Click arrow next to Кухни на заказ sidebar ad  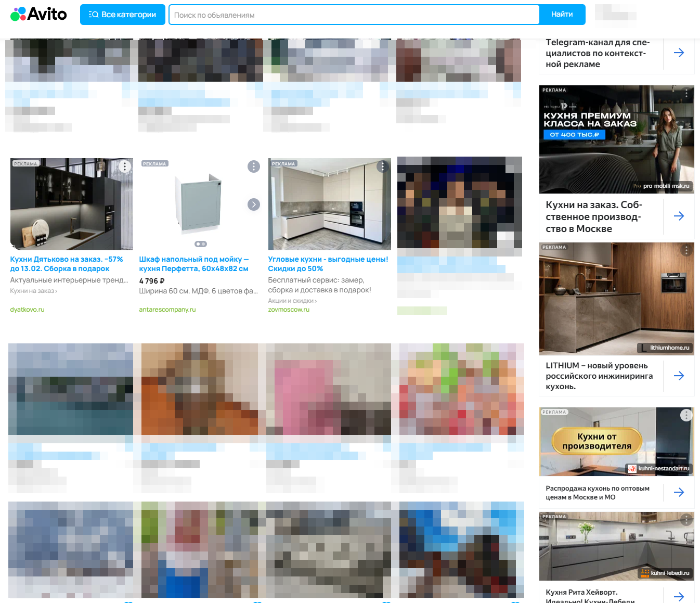pyautogui.click(x=679, y=216)
